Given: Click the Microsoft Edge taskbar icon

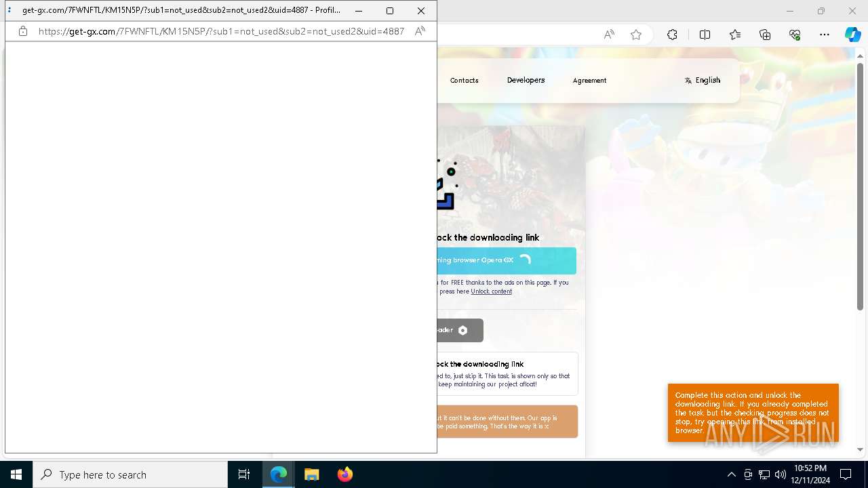Looking at the screenshot, I should (x=279, y=474).
